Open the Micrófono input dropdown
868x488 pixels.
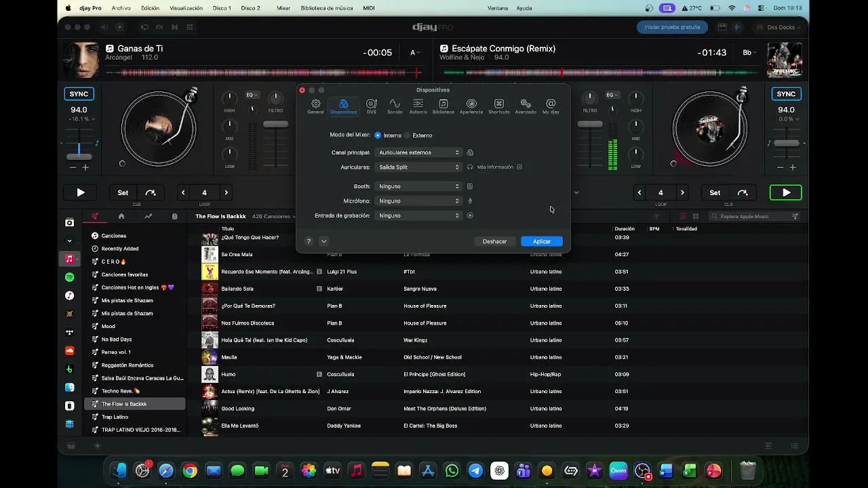click(x=418, y=201)
